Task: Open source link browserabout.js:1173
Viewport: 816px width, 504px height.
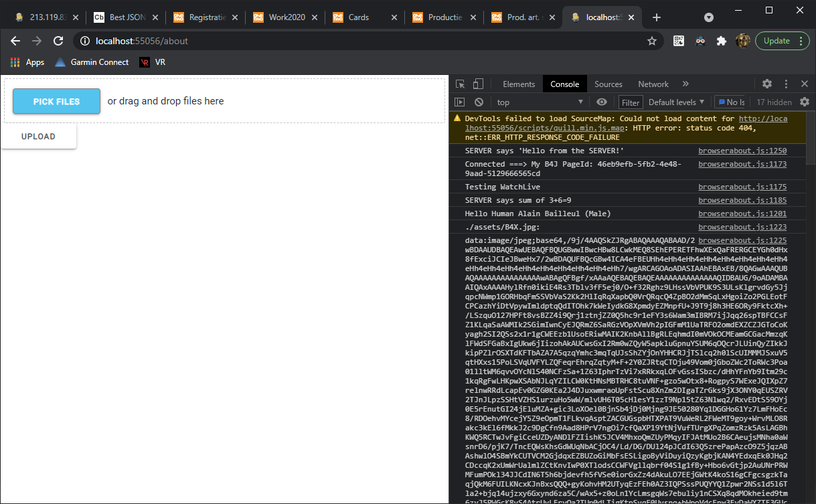Action: (742, 164)
